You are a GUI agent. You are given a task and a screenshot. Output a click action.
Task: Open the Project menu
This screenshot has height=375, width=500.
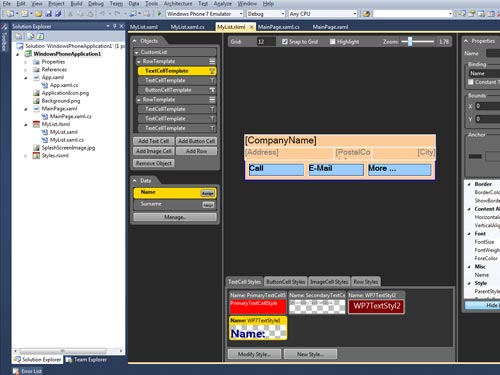pyautogui.click(x=56, y=4)
